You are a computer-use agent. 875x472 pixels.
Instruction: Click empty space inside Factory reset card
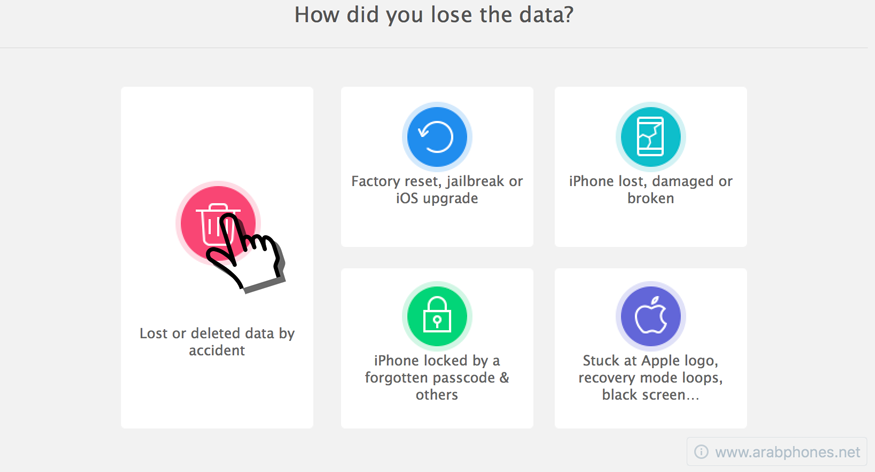coord(437,227)
